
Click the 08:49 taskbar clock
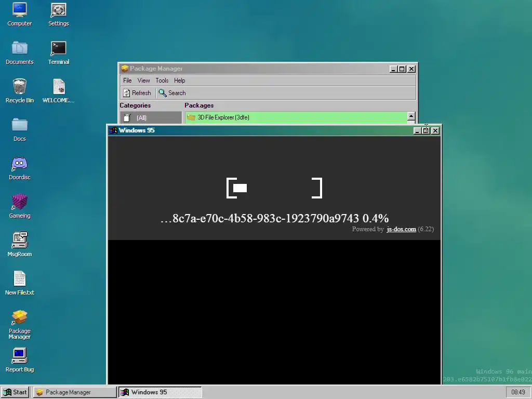[x=518, y=392]
